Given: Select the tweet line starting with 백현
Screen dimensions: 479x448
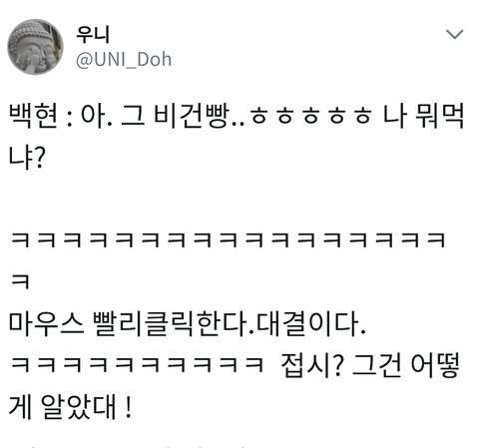Looking at the screenshot, I should (237, 117).
